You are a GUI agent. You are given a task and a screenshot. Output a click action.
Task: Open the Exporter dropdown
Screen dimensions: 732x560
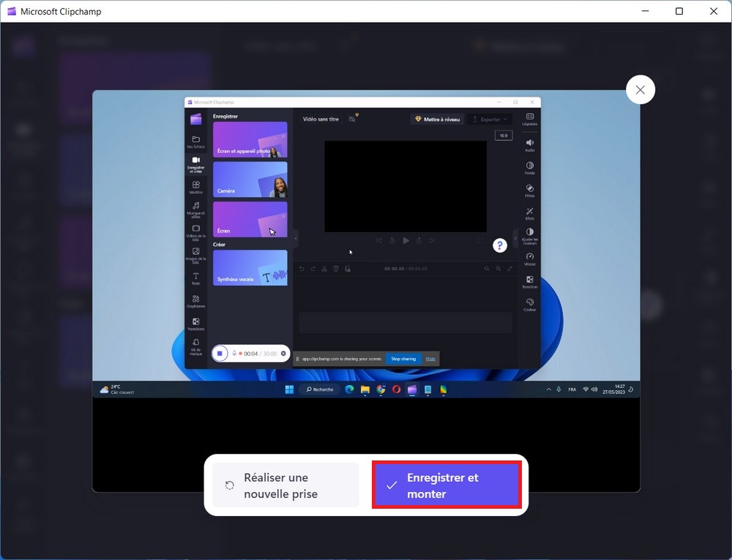pyautogui.click(x=490, y=119)
